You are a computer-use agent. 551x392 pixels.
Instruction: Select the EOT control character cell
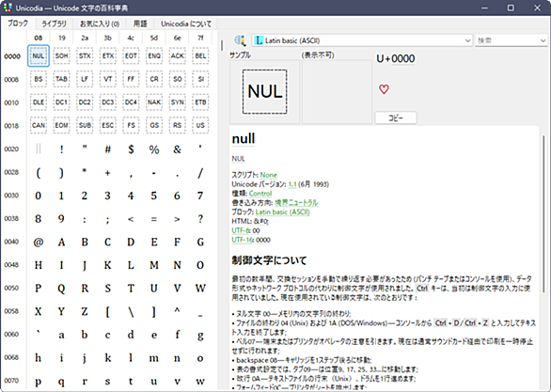coord(131,55)
